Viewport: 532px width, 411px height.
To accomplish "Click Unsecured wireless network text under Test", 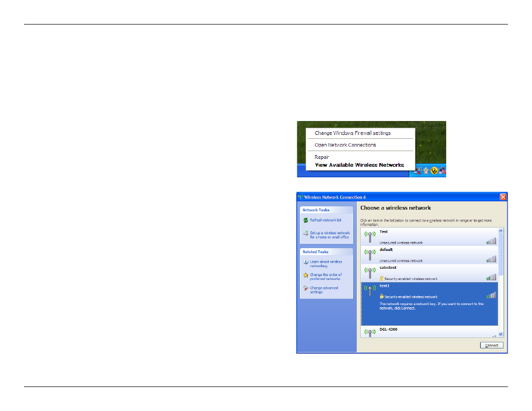I will (401, 243).
